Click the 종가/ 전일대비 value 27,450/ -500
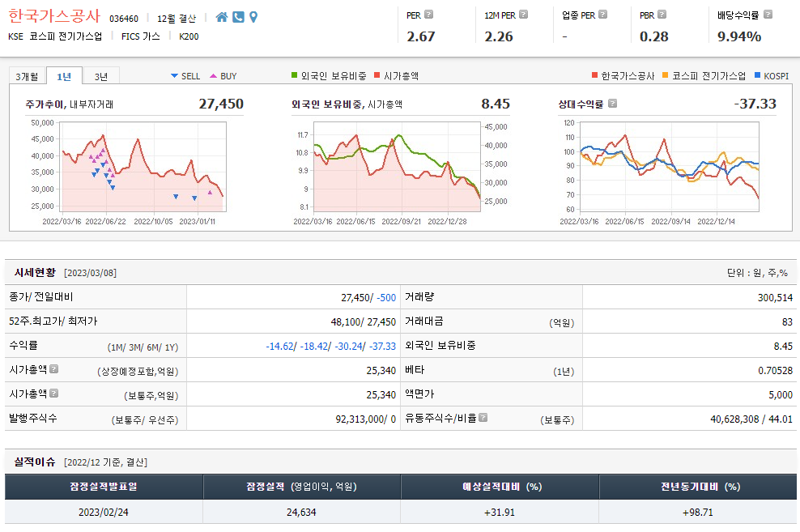 368,297
